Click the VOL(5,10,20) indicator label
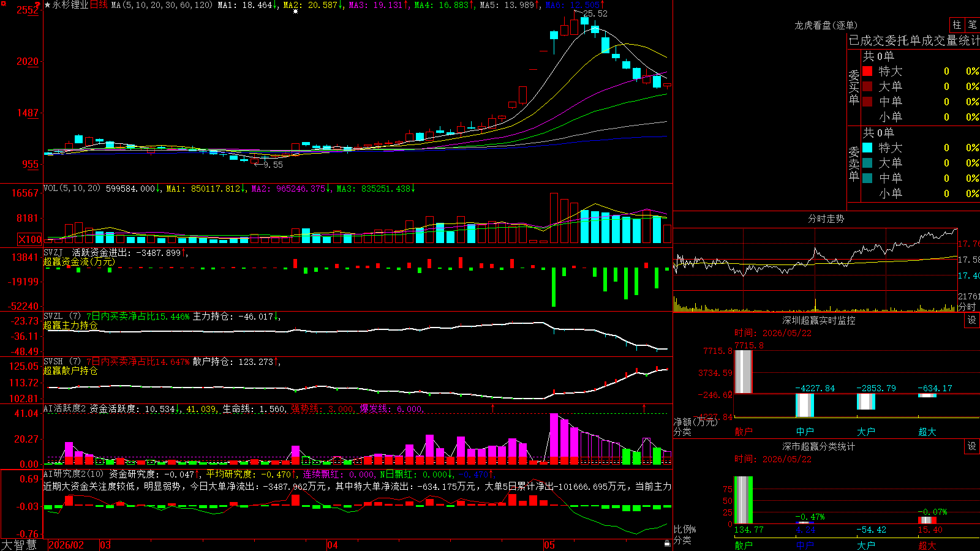980x551 pixels. [72, 189]
